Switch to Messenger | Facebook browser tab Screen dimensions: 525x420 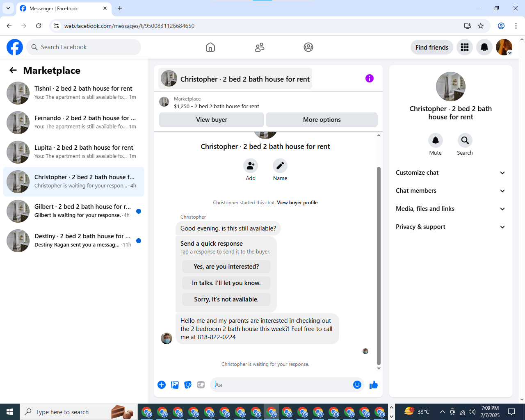point(64,9)
